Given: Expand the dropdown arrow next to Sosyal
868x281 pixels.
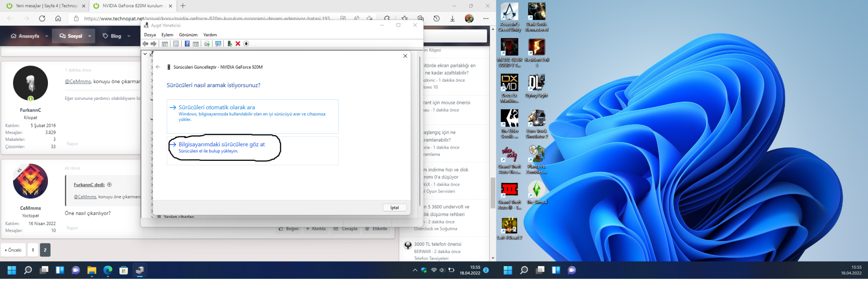Looking at the screenshot, I should (x=90, y=36).
